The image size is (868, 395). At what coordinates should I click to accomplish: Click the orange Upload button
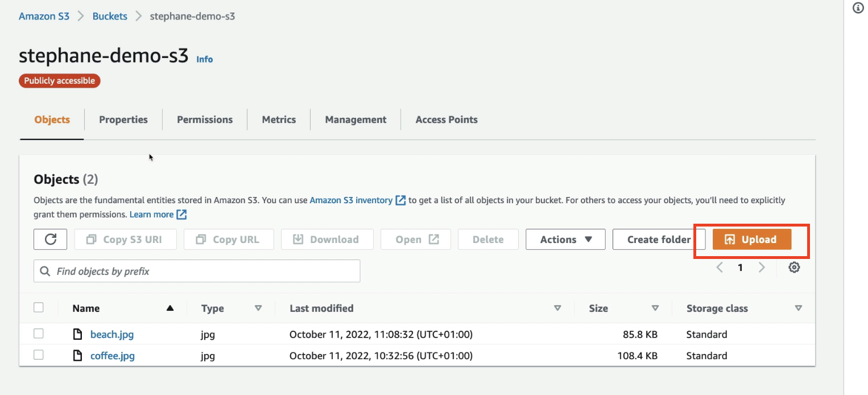click(x=752, y=240)
